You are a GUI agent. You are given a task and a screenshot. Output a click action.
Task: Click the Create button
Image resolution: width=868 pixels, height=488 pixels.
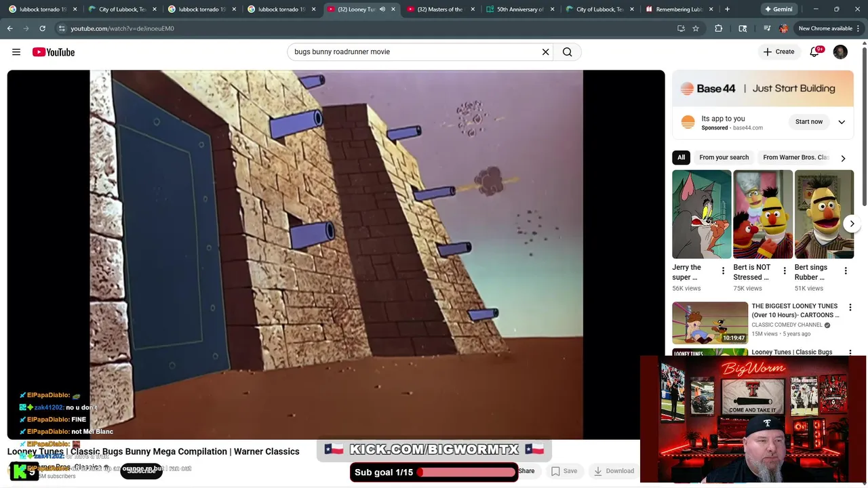[778, 52]
